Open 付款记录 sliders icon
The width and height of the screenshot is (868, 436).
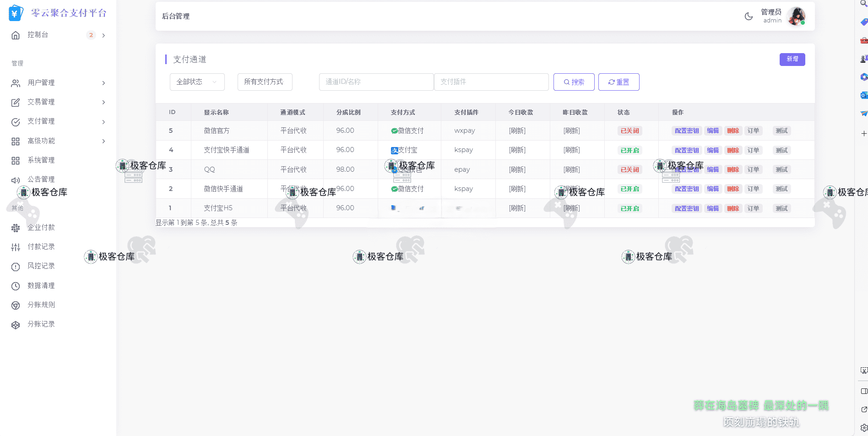click(x=16, y=247)
